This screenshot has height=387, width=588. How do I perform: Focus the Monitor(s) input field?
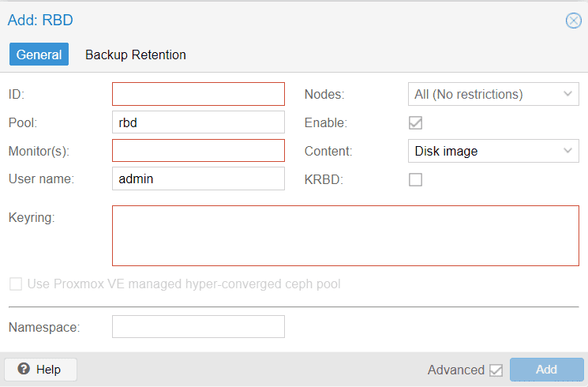coord(198,151)
